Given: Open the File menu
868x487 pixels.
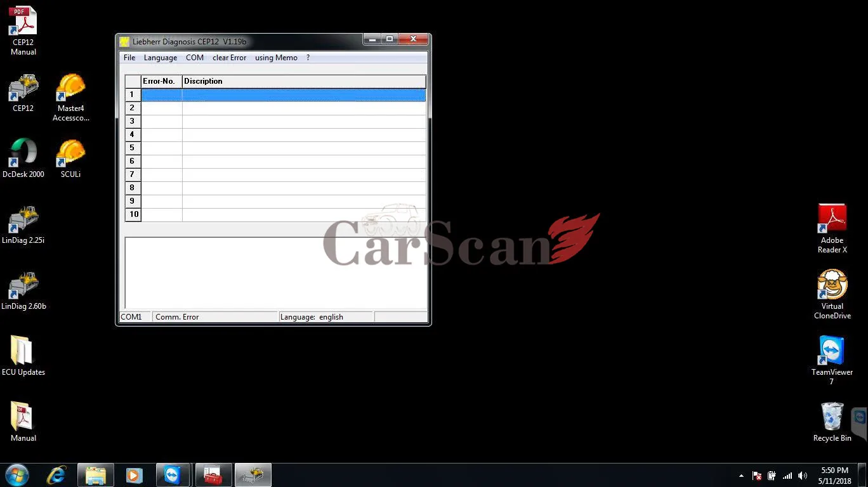Looking at the screenshot, I should click(x=129, y=58).
